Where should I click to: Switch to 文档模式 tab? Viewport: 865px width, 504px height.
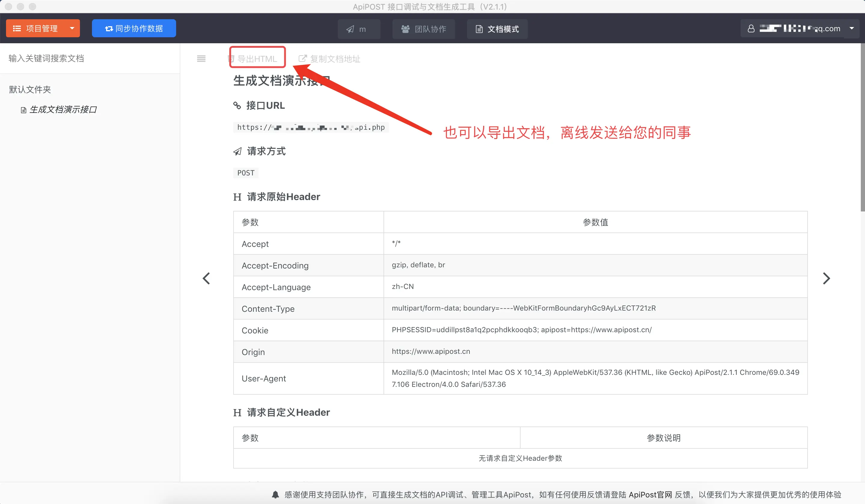497,29
